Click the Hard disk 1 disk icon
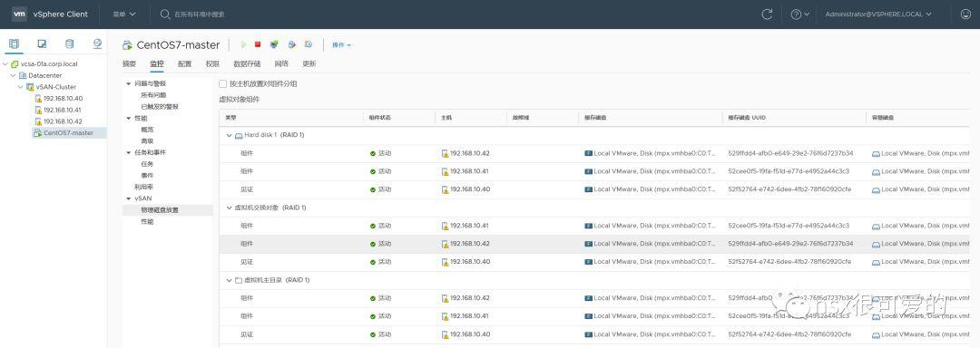Image resolution: width=980 pixels, height=348 pixels. [238, 135]
